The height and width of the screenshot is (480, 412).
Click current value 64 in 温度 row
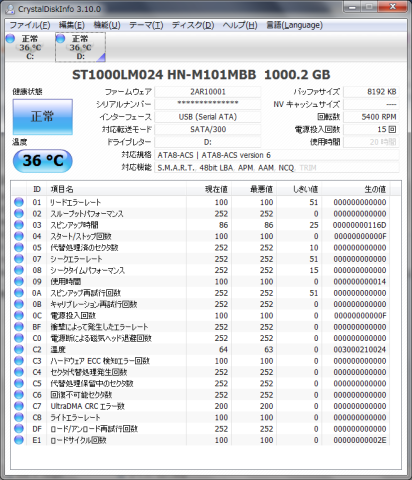coord(223,350)
